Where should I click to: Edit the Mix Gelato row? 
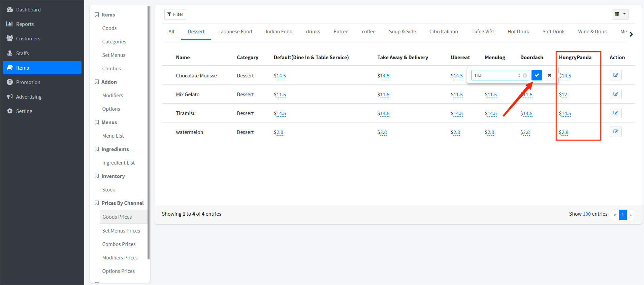(615, 94)
